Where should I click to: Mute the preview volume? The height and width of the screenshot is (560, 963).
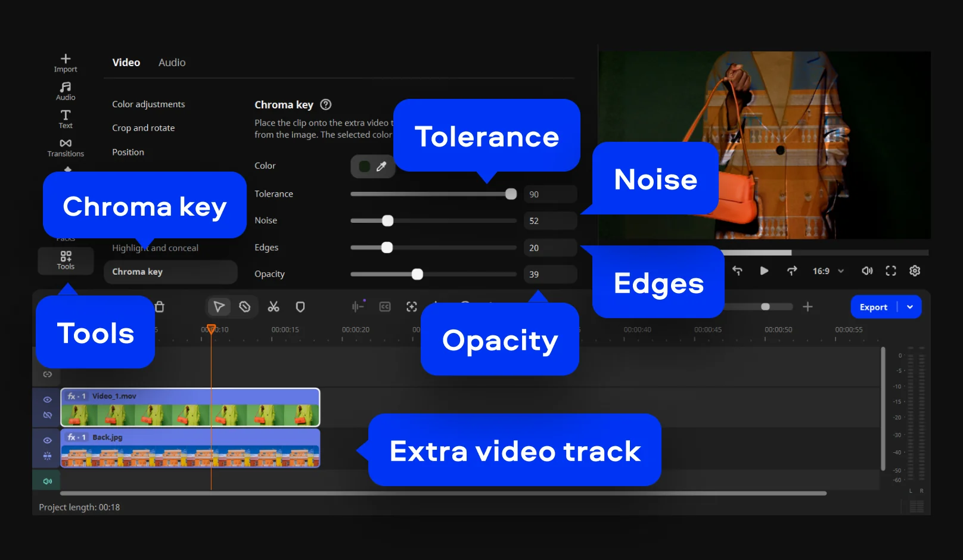[x=867, y=271]
